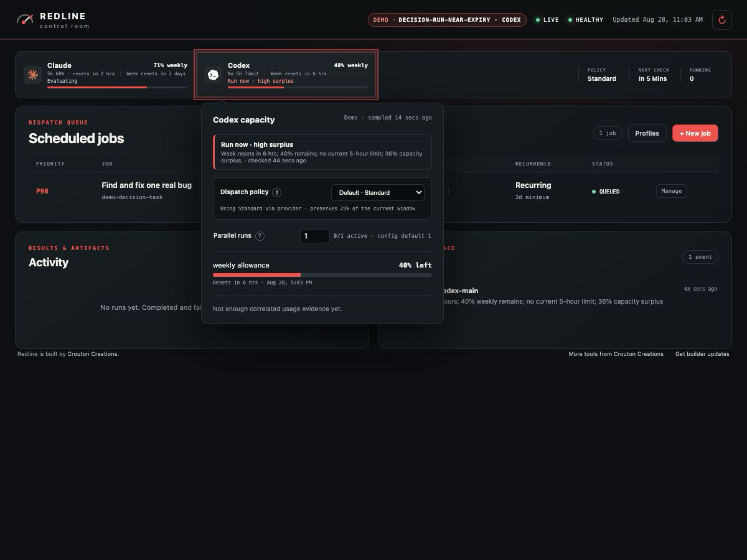Click Resets in 6 hrs · Aug 28 text
Image resolution: width=747 pixels, height=560 pixels.
click(x=263, y=282)
